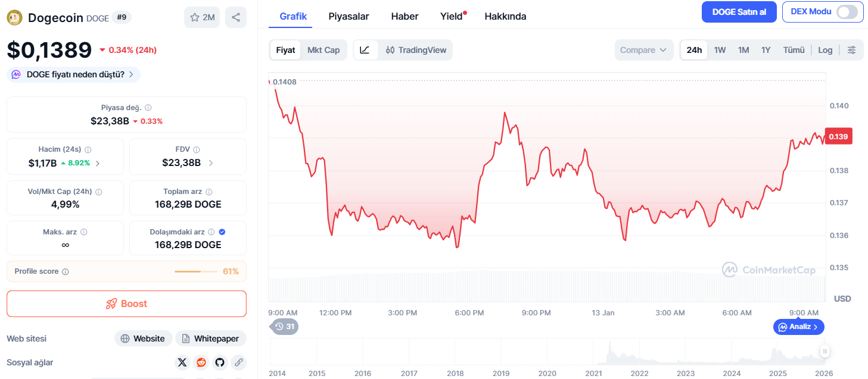Open the Website link
The image size is (868, 379).
[143, 339]
